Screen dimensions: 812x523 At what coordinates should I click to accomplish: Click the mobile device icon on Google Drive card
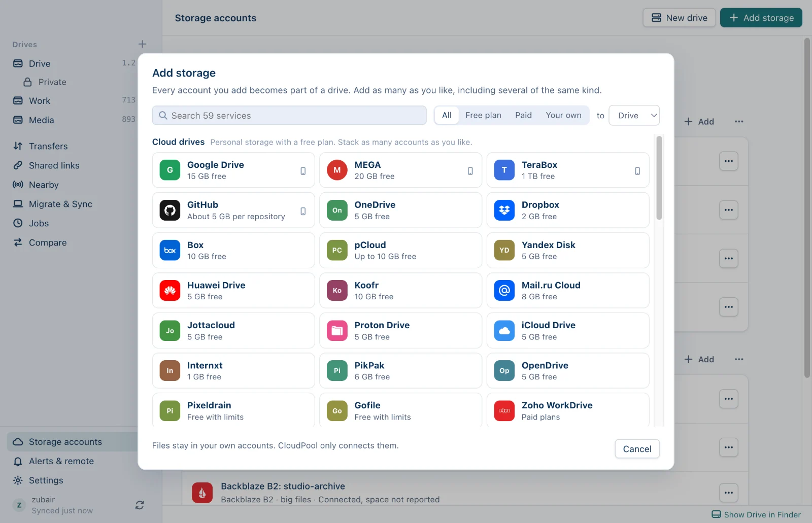303,171
